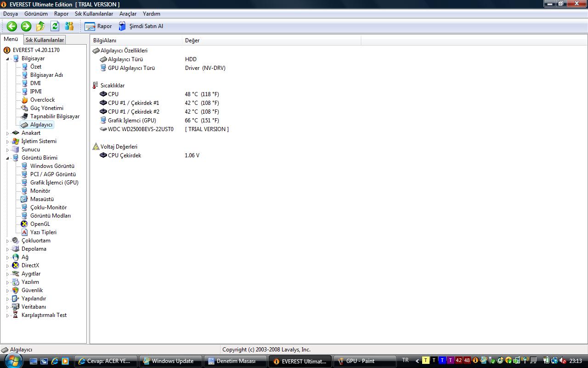Click the Veritabanı database icon

click(x=16, y=307)
